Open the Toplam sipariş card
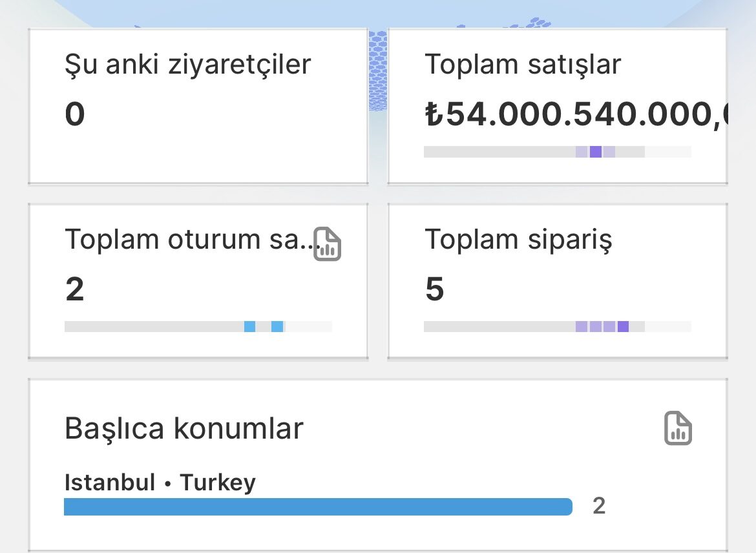This screenshot has width=756, height=553. (558, 281)
